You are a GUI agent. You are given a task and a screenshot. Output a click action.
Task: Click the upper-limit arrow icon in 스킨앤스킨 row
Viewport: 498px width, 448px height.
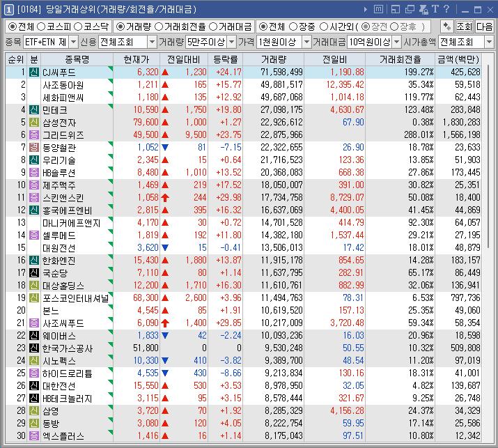coord(165,198)
